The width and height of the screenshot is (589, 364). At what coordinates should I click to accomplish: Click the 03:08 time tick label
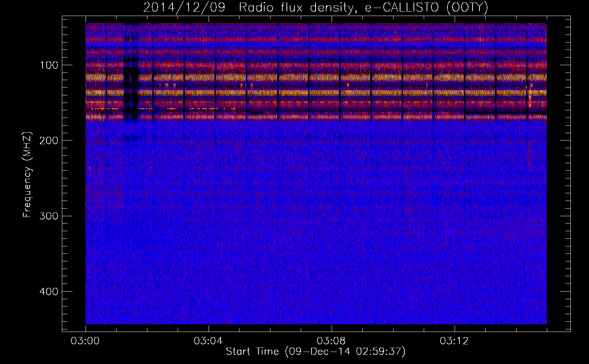click(332, 341)
